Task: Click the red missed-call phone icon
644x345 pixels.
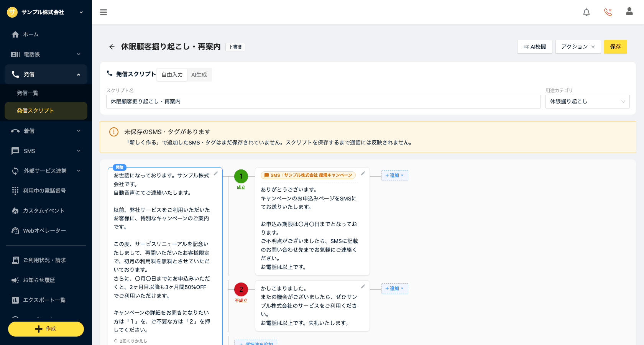Action: [x=608, y=12]
